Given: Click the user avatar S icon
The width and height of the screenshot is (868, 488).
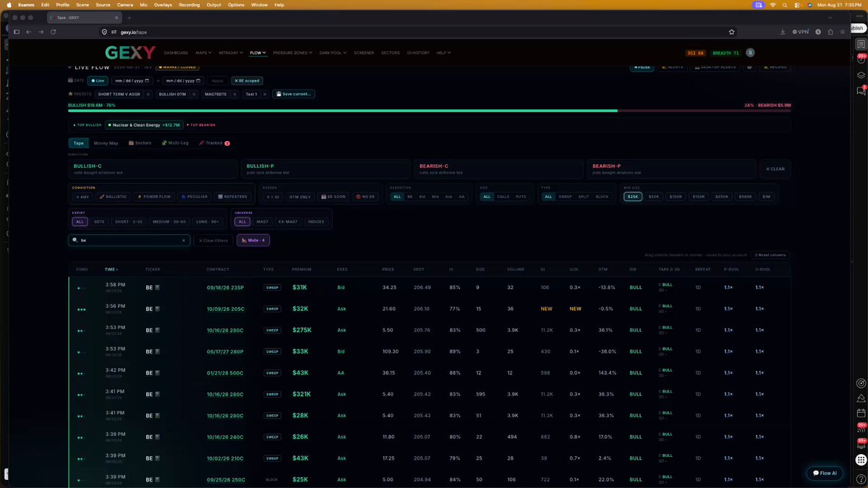Looking at the screenshot, I should 750,52.
